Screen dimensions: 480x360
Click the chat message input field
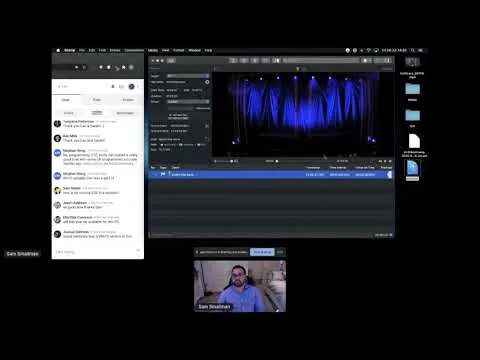(x=95, y=252)
